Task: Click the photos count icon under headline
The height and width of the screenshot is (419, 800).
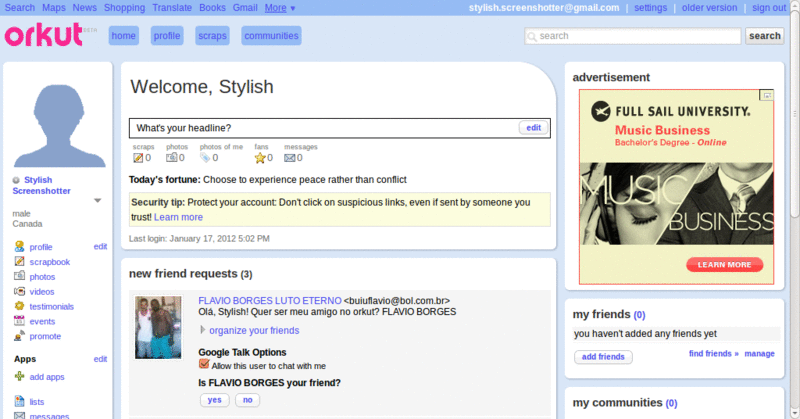Action: click(x=171, y=158)
